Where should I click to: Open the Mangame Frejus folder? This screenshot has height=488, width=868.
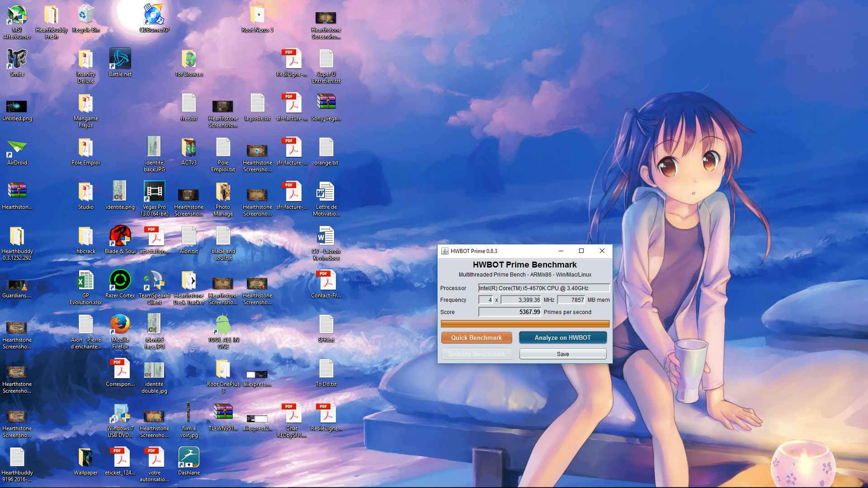[86, 110]
